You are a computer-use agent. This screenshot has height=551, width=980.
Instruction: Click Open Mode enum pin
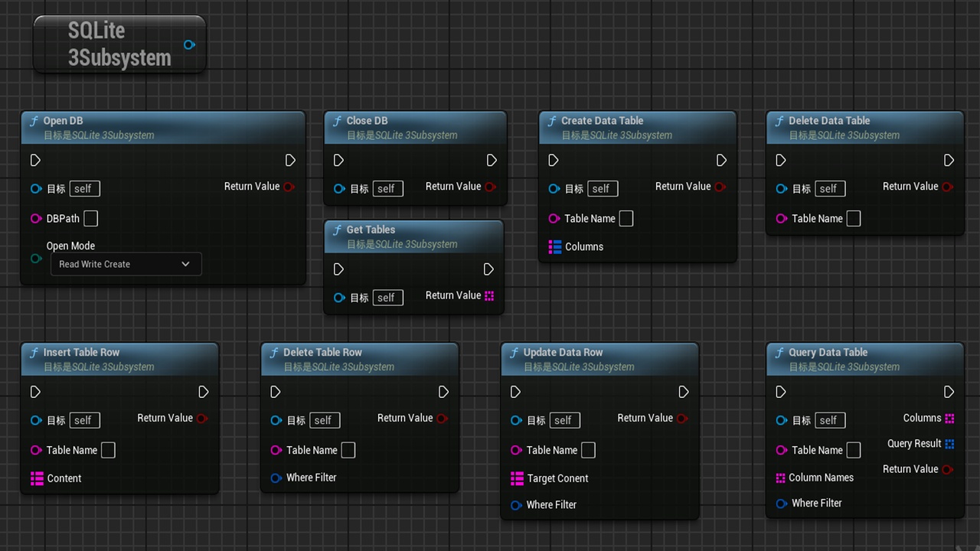[36, 259]
